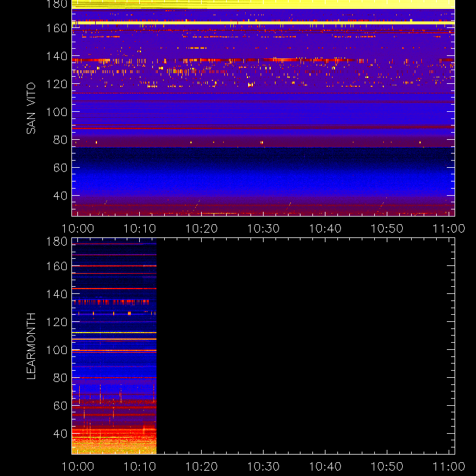Select the 100 tick label on San Vito axis

tap(57, 112)
